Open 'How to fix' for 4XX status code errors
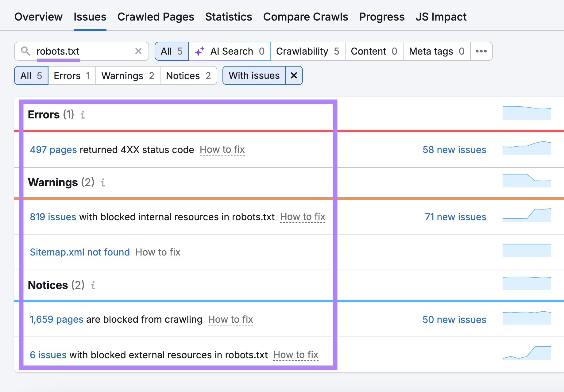Viewport: 564px width, 392px height. tap(222, 150)
